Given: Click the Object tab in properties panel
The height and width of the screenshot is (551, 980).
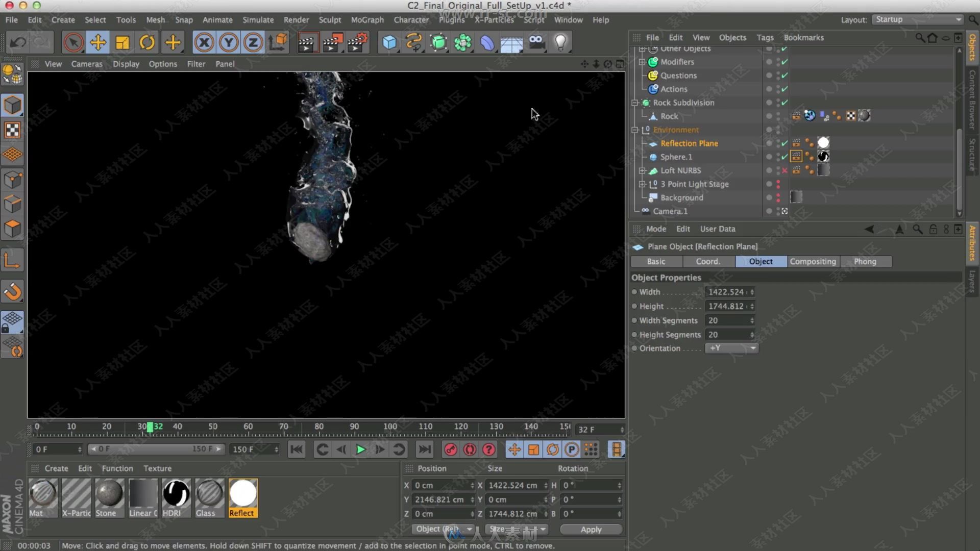Looking at the screenshot, I should click(x=760, y=262).
